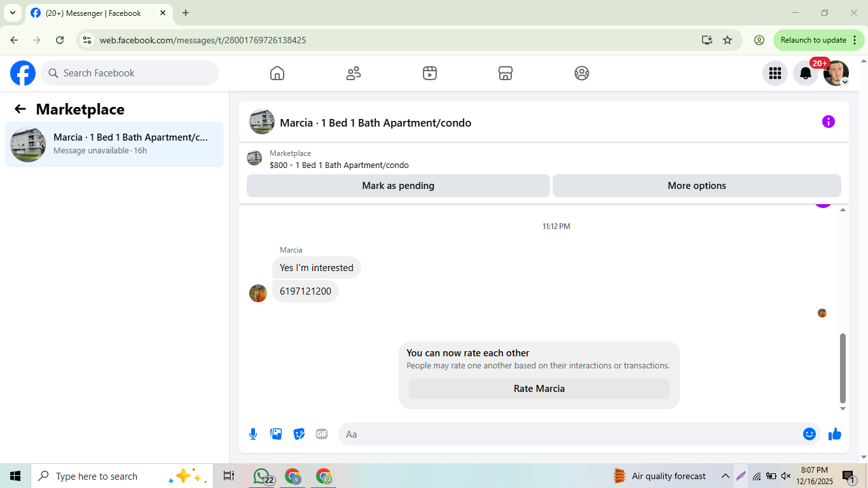Open Task View on the taskbar
This screenshot has height=488, width=868.
tap(229, 476)
